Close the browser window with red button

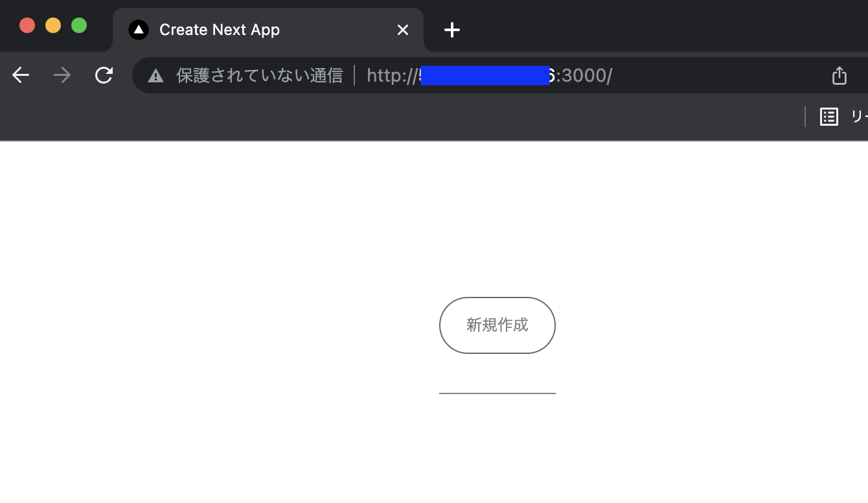point(27,25)
